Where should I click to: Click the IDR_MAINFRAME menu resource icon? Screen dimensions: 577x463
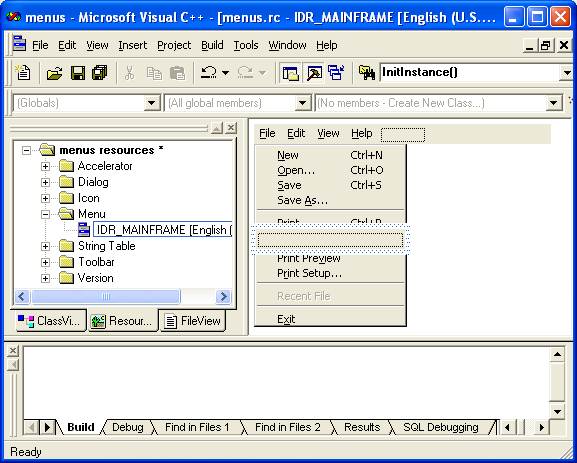point(84,230)
